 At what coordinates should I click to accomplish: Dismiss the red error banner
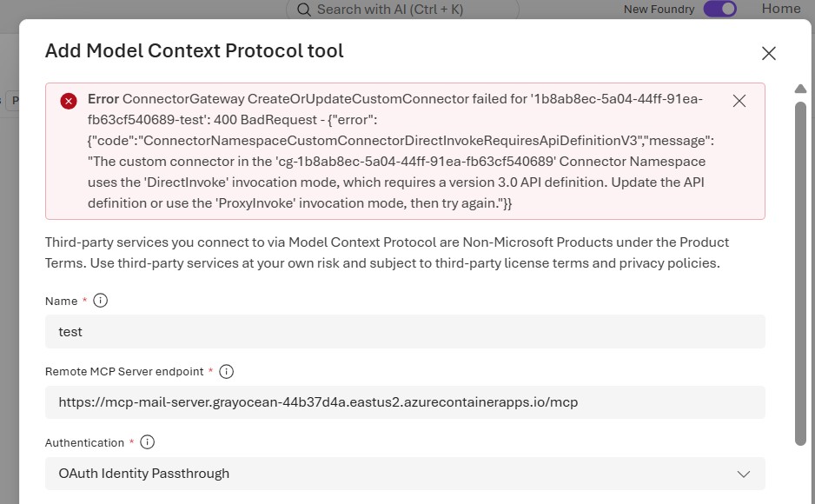coord(739,100)
